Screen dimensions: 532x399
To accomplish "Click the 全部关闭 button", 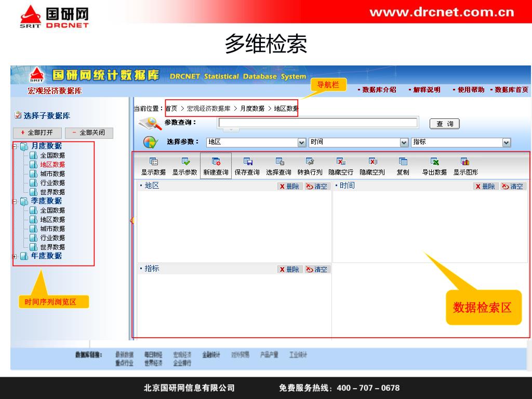I will [x=89, y=132].
